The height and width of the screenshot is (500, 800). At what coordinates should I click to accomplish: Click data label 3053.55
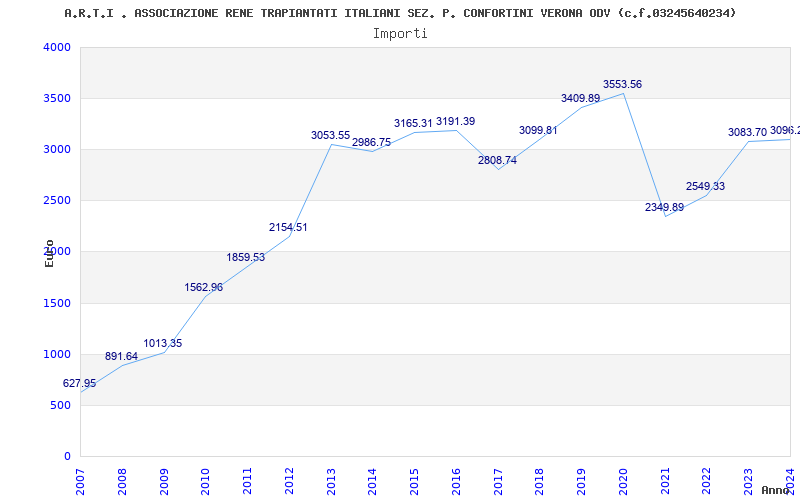point(331,135)
